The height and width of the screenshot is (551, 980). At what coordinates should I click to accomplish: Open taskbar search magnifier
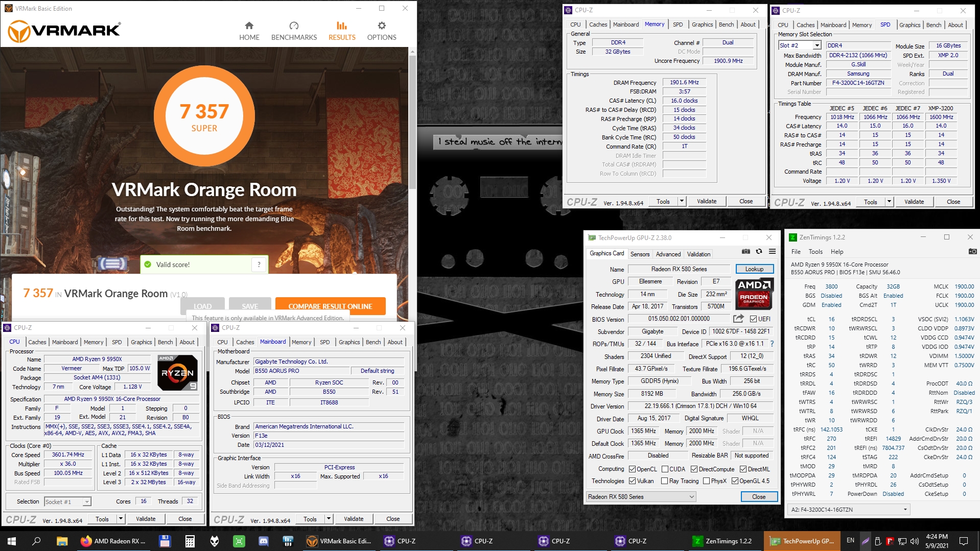(36, 541)
